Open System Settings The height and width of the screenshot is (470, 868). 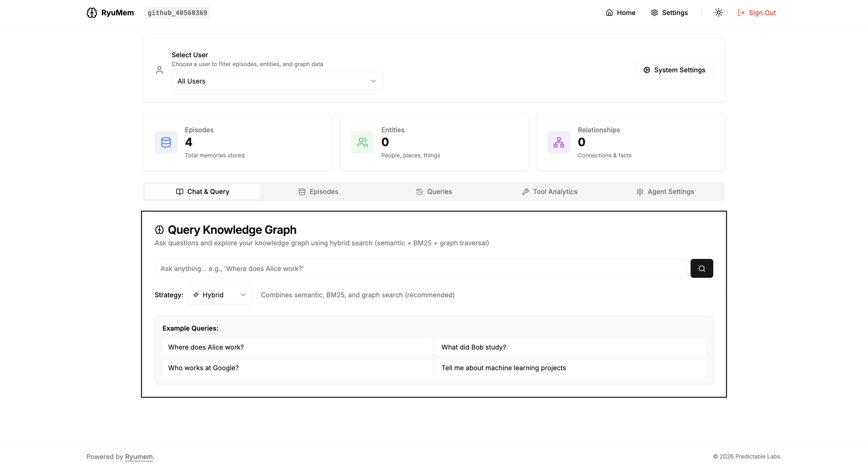673,70
